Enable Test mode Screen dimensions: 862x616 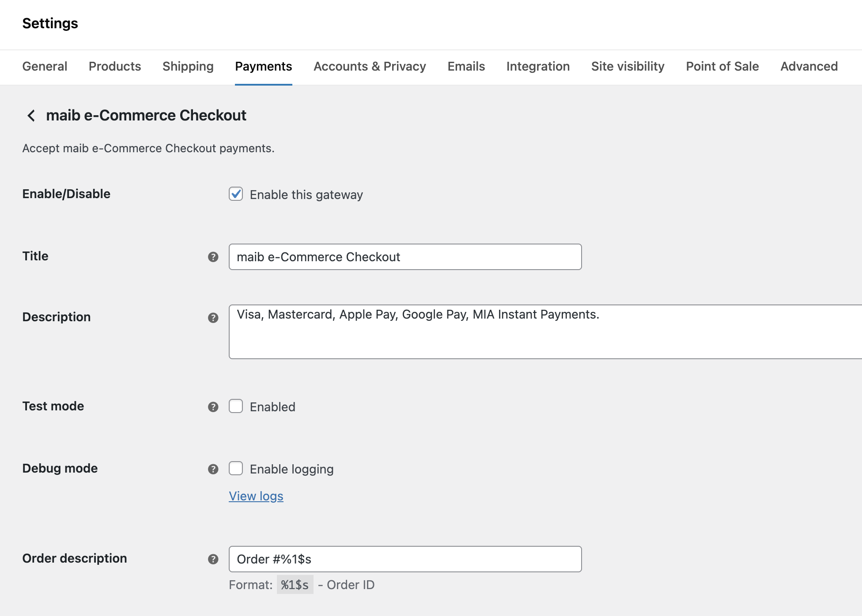pos(236,406)
